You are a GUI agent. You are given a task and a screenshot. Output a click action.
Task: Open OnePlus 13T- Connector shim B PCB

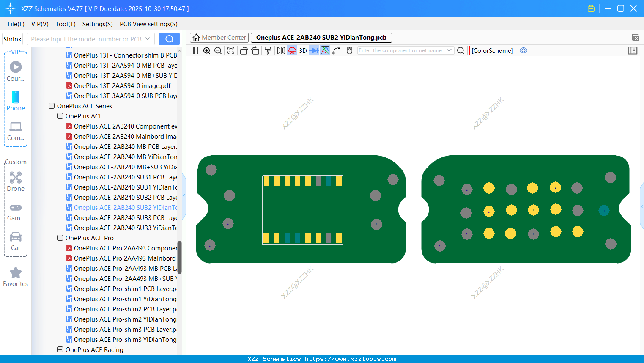121,55
